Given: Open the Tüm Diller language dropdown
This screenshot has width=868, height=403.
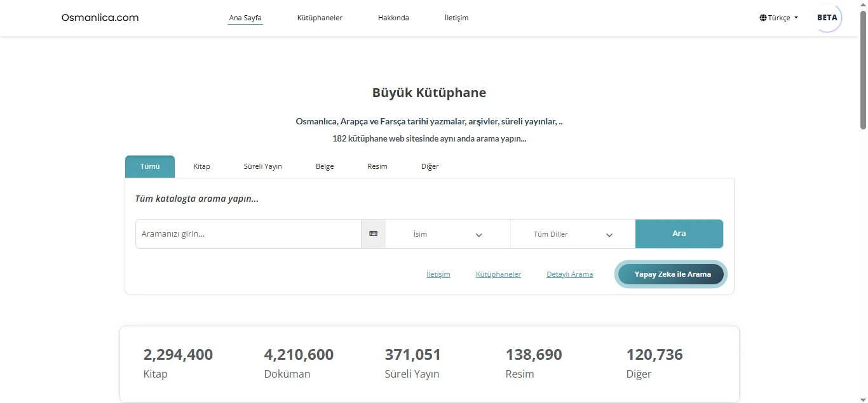Looking at the screenshot, I should click(573, 234).
